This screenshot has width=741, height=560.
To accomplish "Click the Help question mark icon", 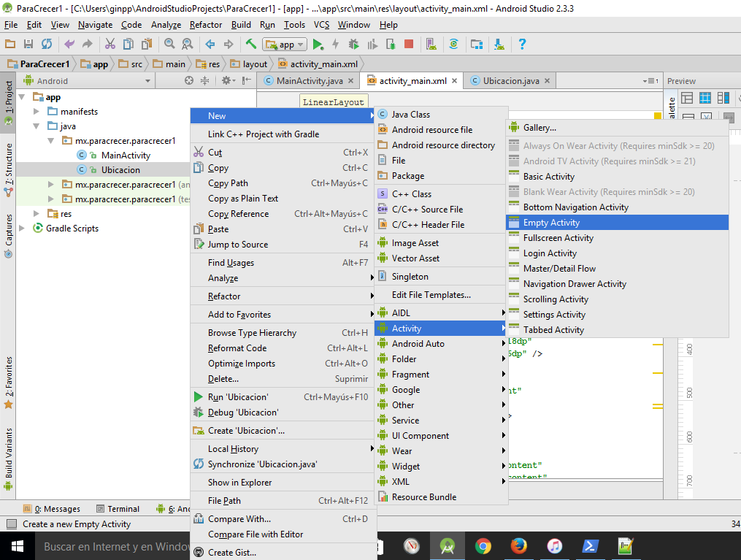I will pos(522,45).
